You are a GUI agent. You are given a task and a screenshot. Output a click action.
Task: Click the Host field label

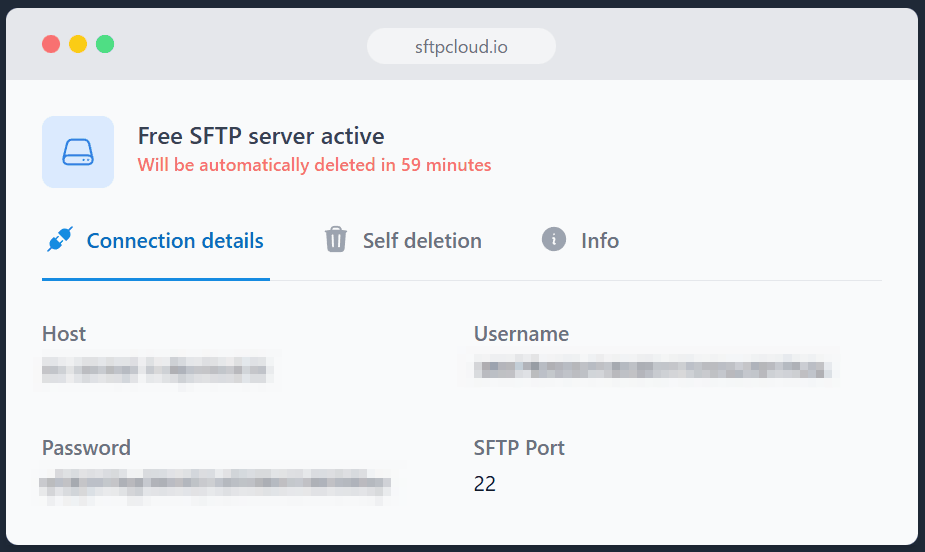pyautogui.click(x=64, y=334)
